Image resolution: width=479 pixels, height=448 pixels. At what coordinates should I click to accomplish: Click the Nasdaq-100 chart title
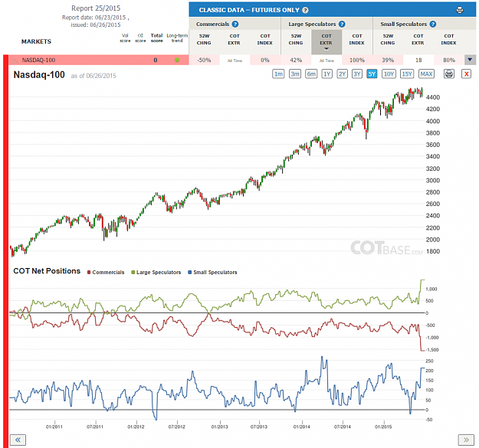[x=39, y=75]
